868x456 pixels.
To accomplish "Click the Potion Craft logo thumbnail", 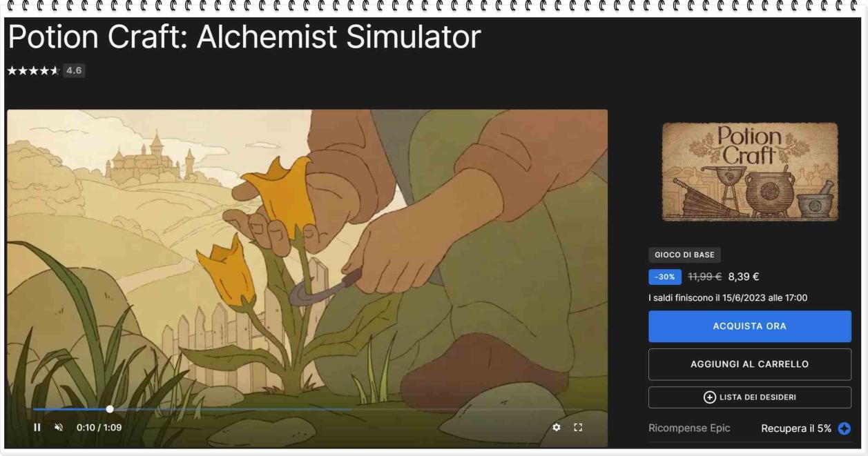I will (x=749, y=172).
